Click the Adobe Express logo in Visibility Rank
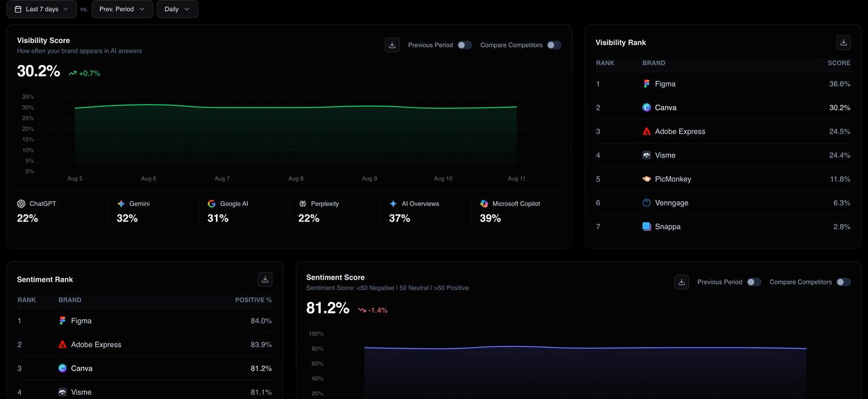The width and height of the screenshot is (868, 399). [646, 131]
